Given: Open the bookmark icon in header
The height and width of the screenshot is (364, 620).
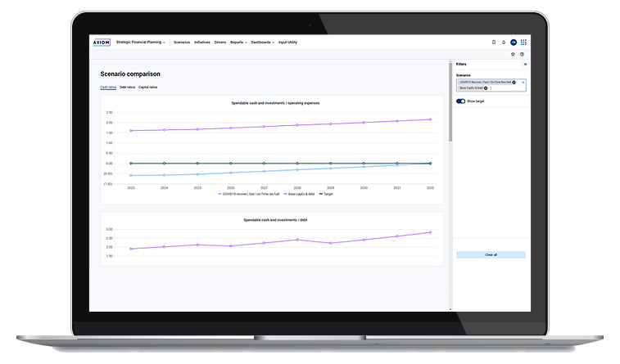Looking at the screenshot, I should click(x=493, y=42).
